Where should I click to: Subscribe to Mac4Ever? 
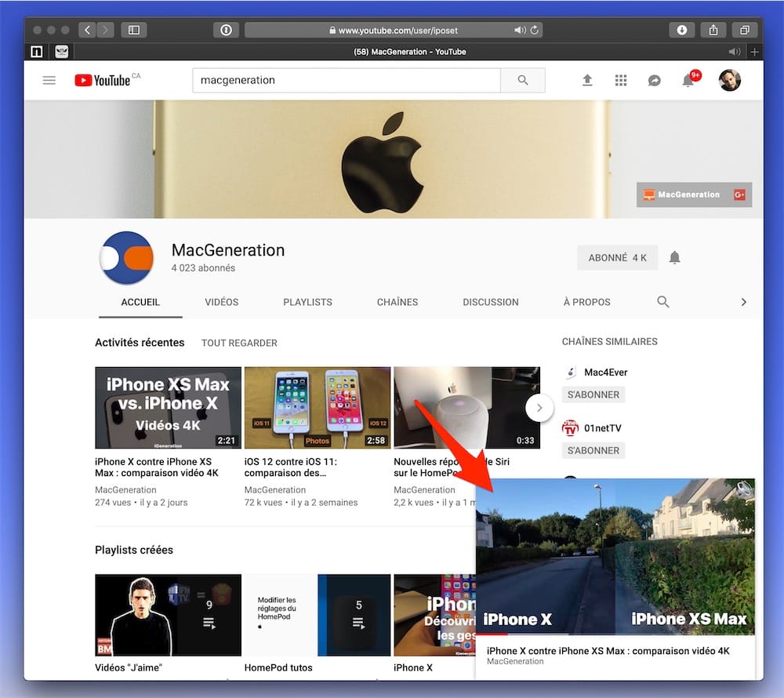[x=593, y=394]
